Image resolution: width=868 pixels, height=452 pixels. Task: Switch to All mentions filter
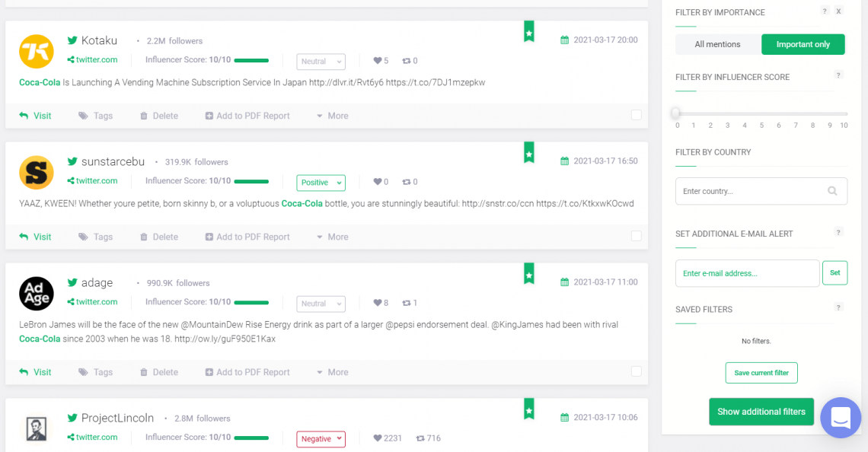tap(717, 44)
